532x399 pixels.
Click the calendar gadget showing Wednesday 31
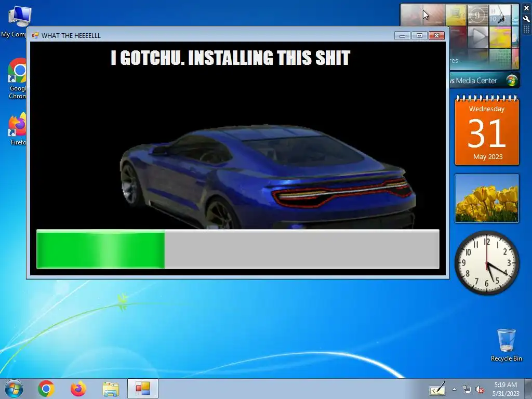(487, 131)
